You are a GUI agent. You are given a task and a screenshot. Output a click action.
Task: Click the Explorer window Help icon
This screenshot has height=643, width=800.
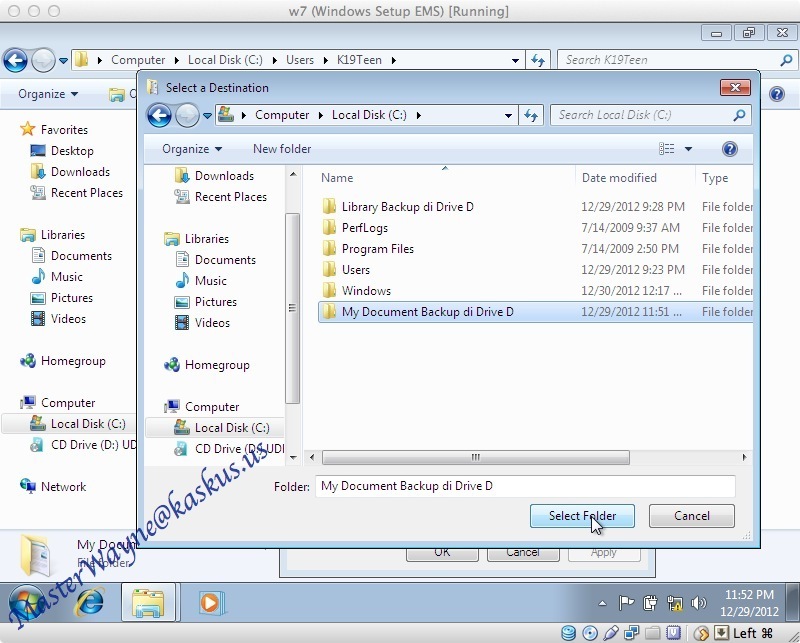coord(777,94)
